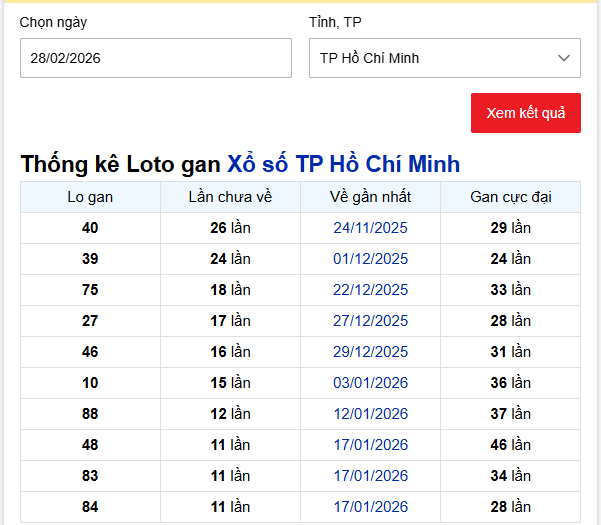Click 17/01/2026 link in loto 83 row

click(370, 476)
